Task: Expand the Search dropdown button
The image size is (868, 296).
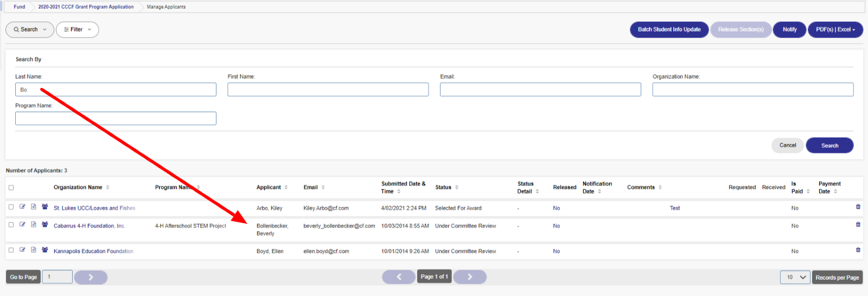Action: (x=30, y=30)
